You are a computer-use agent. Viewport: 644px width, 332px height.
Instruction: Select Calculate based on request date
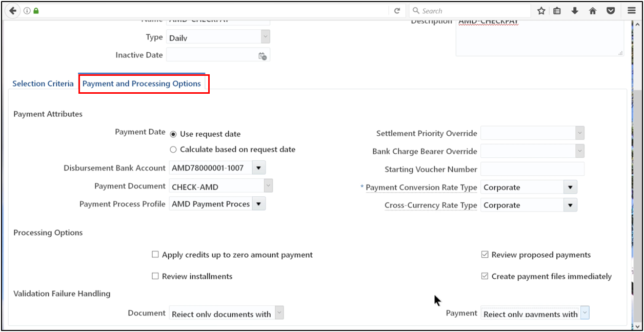point(174,149)
